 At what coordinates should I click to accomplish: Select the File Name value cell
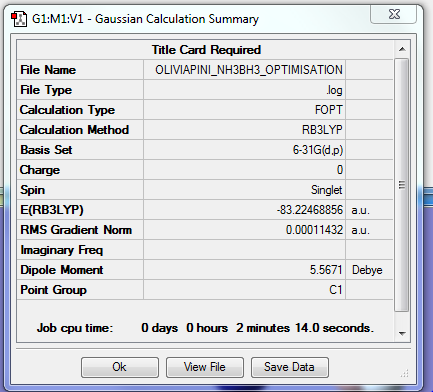coord(245,70)
